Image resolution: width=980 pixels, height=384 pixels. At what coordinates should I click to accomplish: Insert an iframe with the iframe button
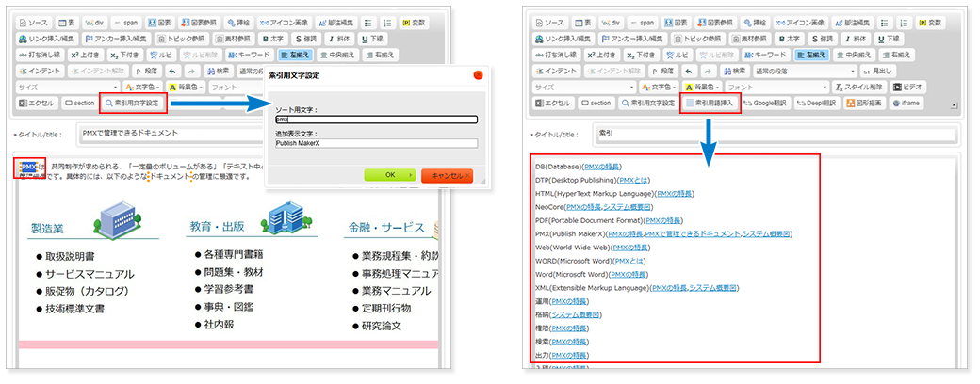(906, 103)
